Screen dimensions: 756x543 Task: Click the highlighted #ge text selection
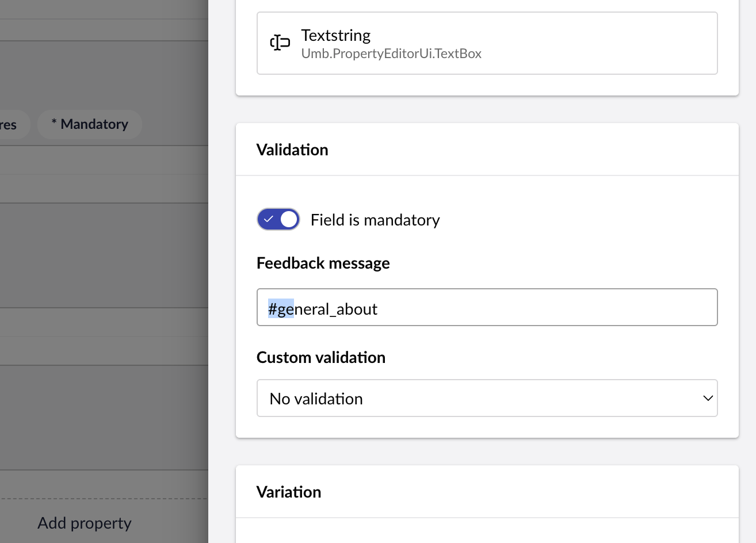(x=281, y=309)
